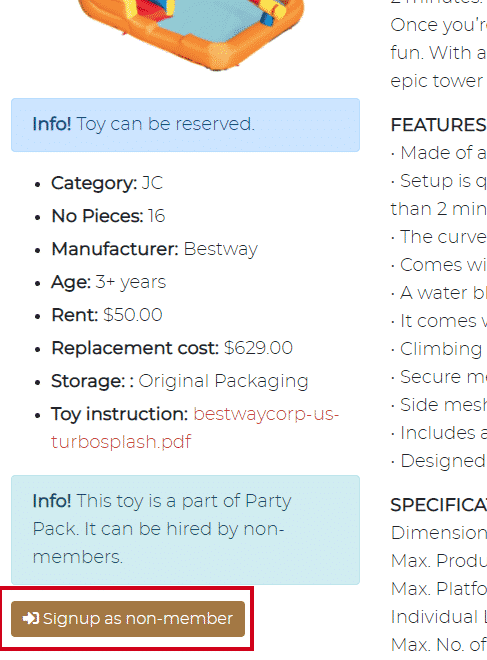This screenshot has height=660, width=487.
Task: Select the No Pieces: 16 entry
Action: (x=108, y=216)
